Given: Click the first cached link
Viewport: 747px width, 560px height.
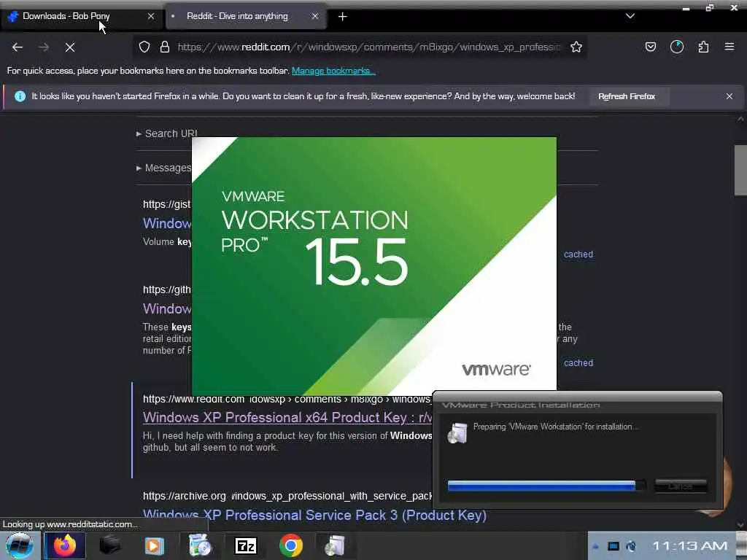Looking at the screenshot, I should coord(578,254).
